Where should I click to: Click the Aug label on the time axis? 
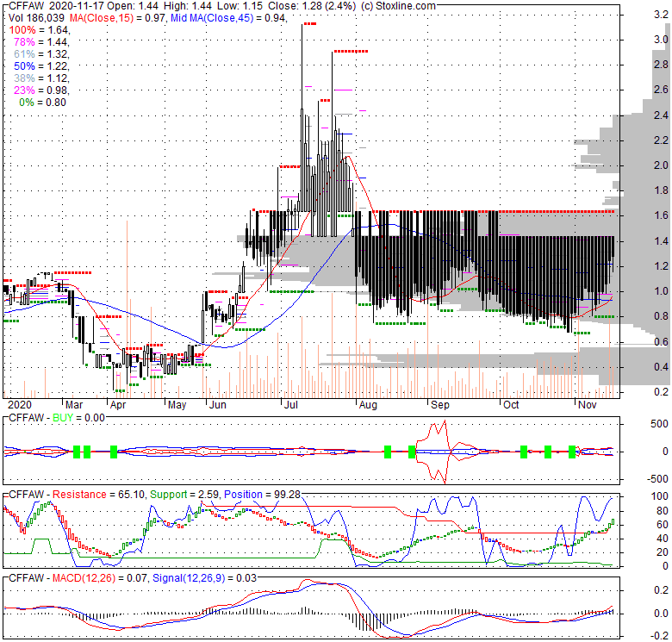click(x=368, y=405)
